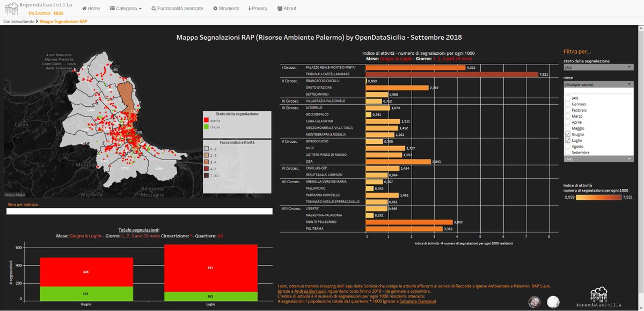Click the About Maps attribution link
Viewport: 644px width, 311px height.
(15, 194)
